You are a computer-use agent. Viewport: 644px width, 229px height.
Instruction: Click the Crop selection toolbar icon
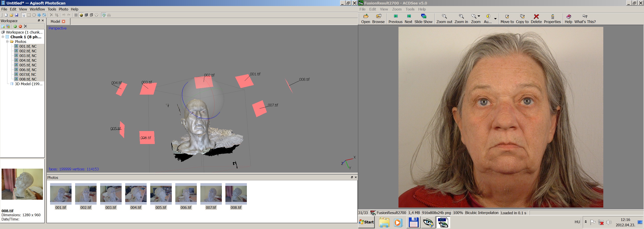[x=57, y=15]
